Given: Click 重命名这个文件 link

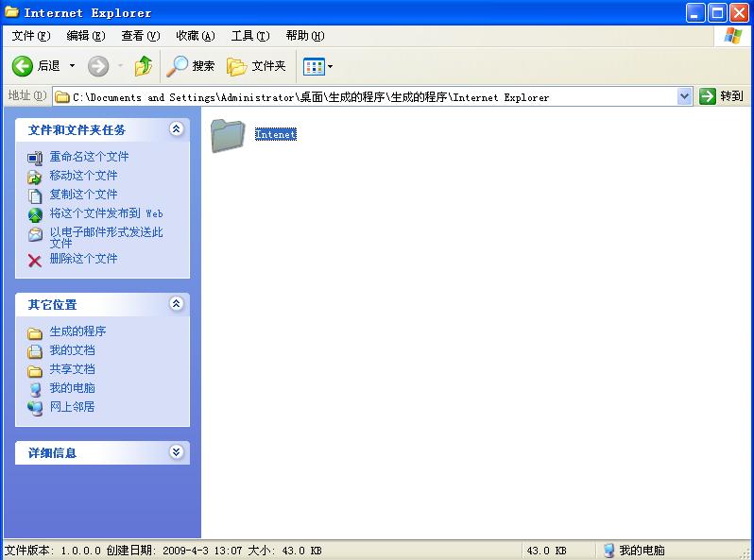Looking at the screenshot, I should [89, 156].
